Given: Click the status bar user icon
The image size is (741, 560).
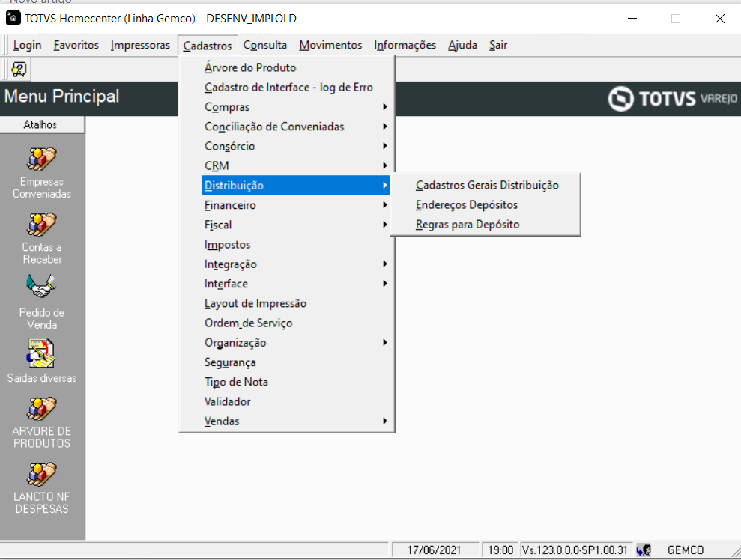Looking at the screenshot, I should [x=644, y=550].
